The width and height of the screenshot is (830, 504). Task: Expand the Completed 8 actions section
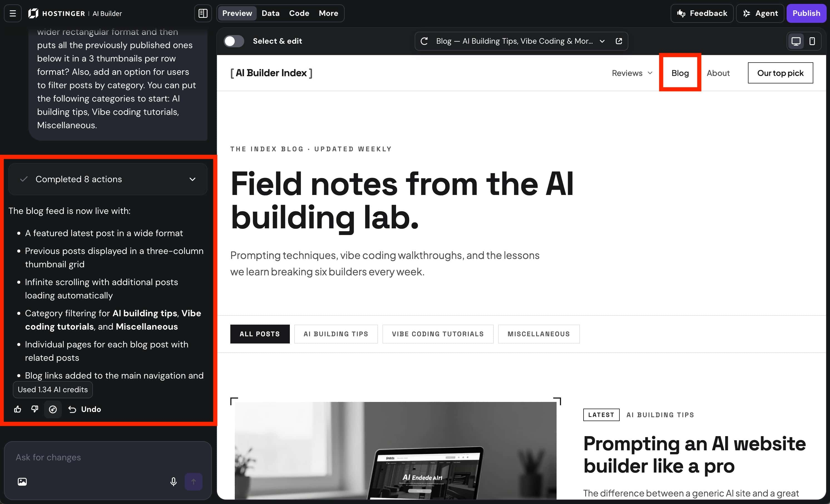(108, 179)
